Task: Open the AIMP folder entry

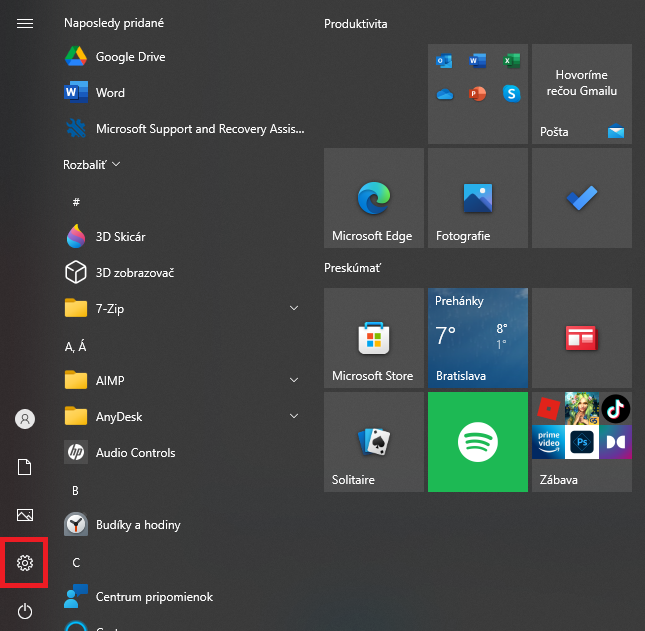Action: 183,380
